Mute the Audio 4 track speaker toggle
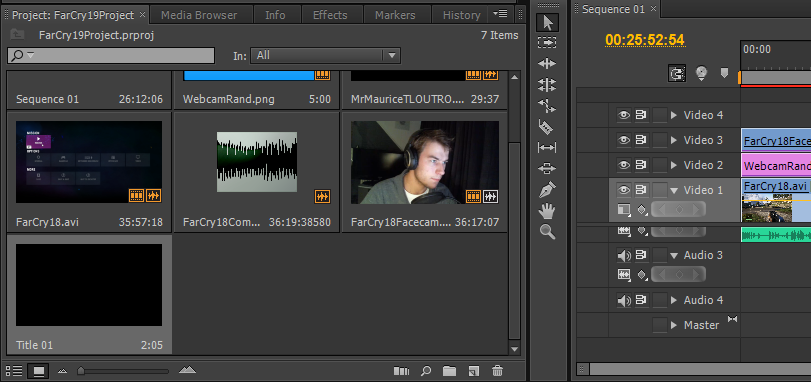 pyautogui.click(x=624, y=300)
